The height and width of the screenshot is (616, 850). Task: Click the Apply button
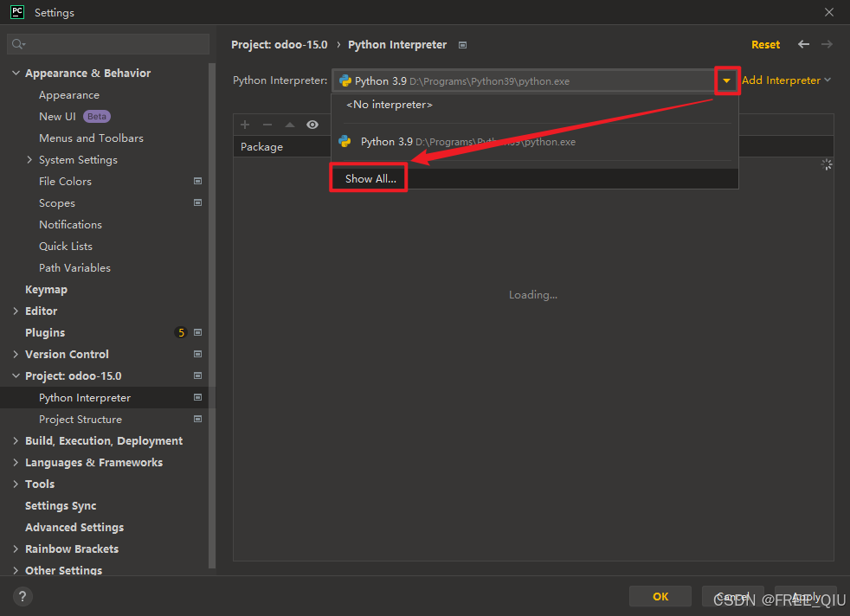(x=806, y=596)
